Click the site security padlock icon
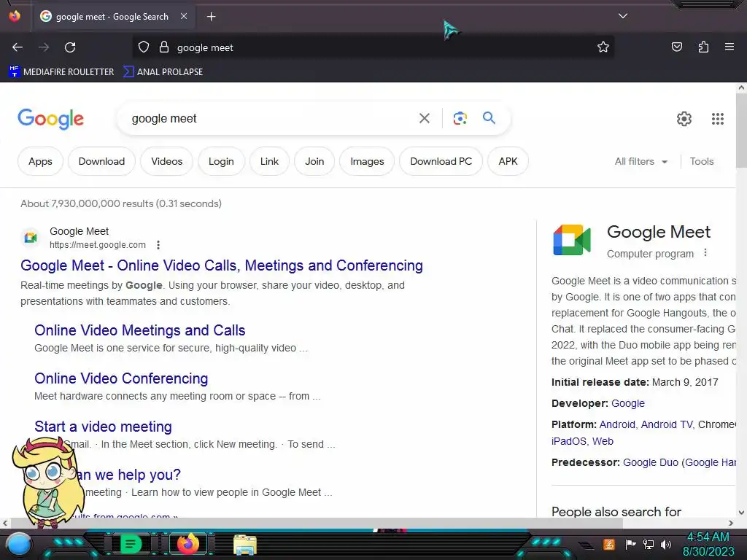747x560 pixels. 164,47
